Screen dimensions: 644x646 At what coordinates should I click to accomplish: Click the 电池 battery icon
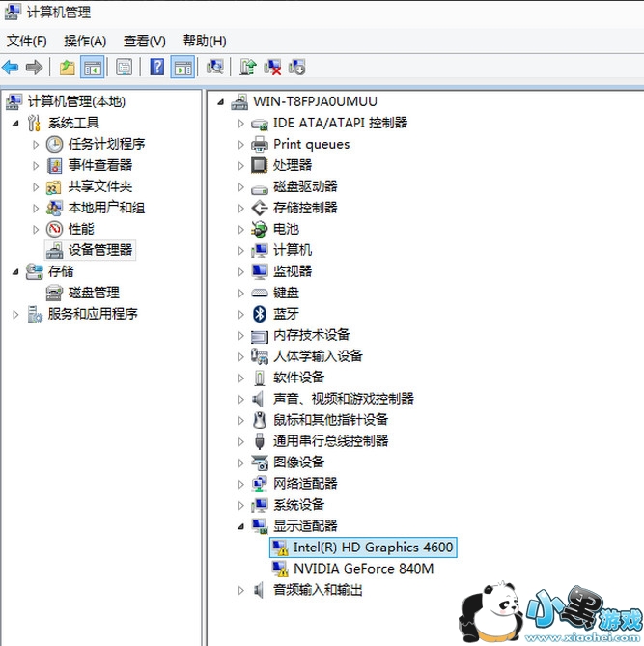(x=260, y=229)
